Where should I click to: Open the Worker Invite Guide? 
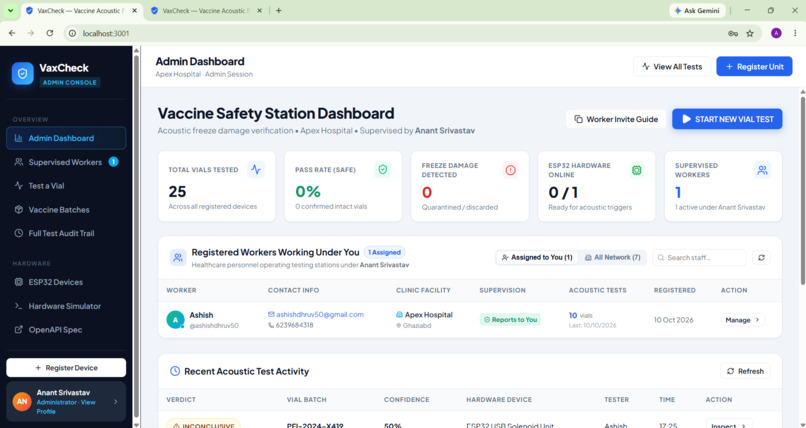point(616,119)
